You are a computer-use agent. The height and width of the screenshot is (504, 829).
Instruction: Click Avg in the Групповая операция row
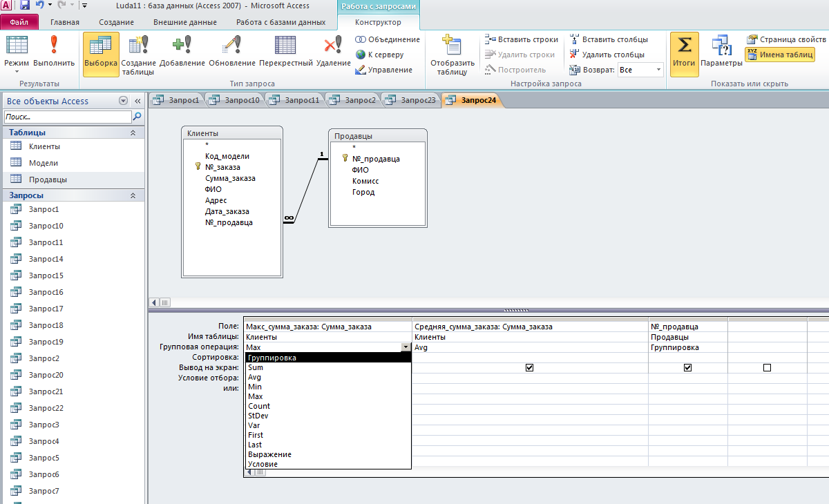click(x=530, y=348)
